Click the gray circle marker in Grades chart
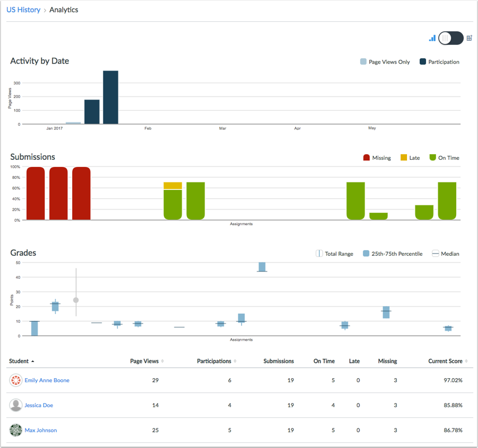This screenshot has width=478, height=448. point(76,301)
